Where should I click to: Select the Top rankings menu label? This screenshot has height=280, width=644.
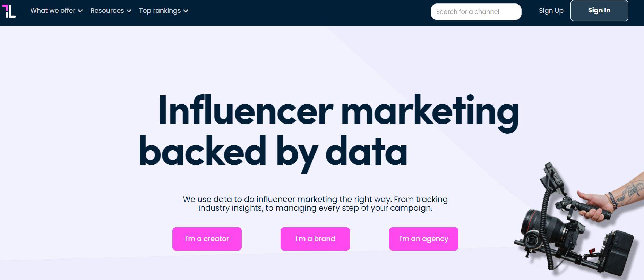(160, 11)
